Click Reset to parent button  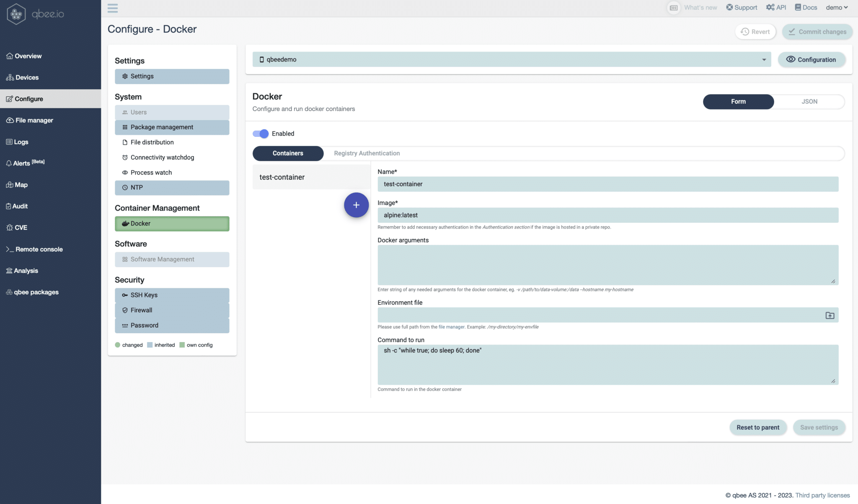pyautogui.click(x=758, y=427)
